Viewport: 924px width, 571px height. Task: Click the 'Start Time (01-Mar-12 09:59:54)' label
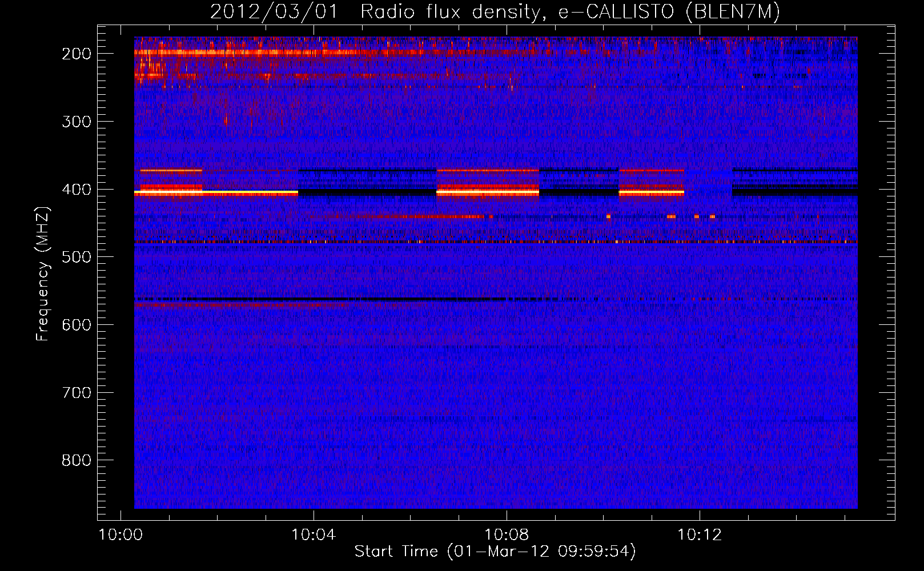coord(495,552)
